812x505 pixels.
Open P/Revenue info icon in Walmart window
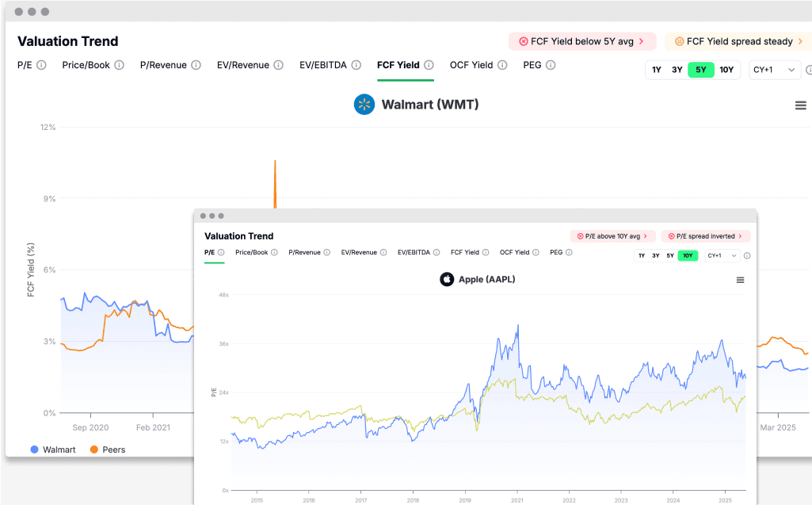click(196, 65)
